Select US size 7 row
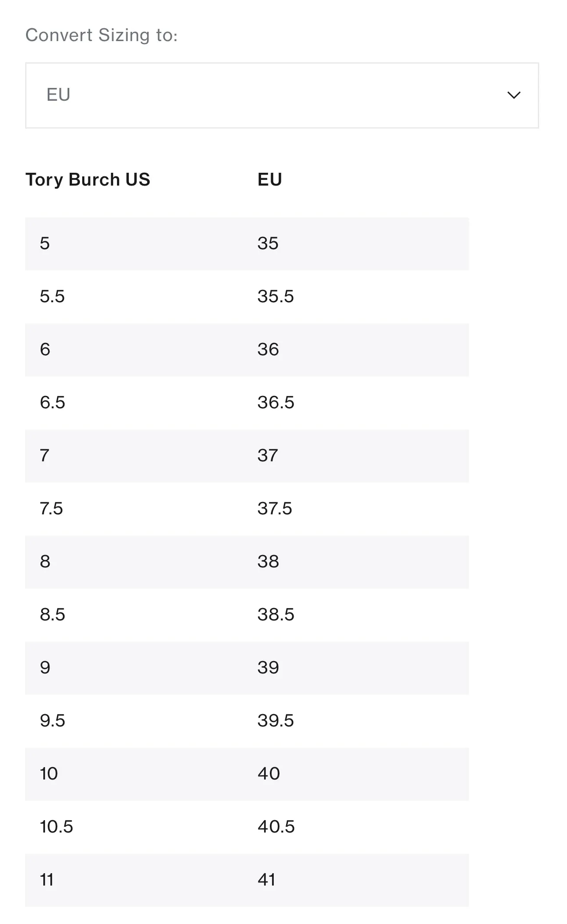This screenshot has height=924, width=567. pyautogui.click(x=247, y=456)
